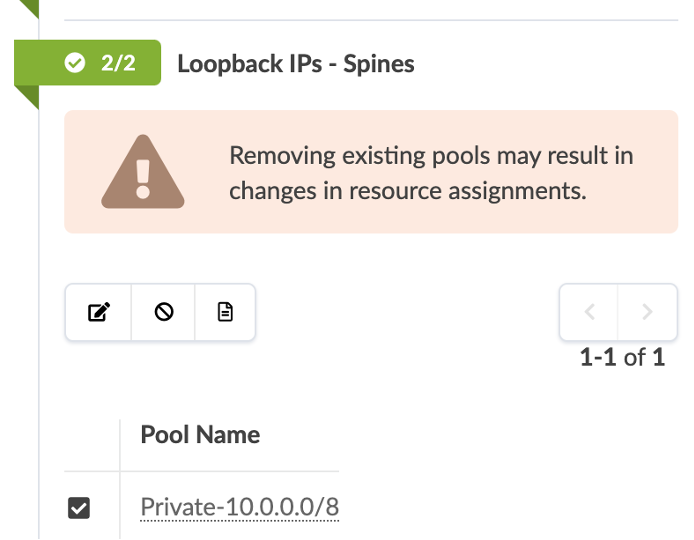This screenshot has width=694, height=540.
Task: Open the Private-10.0.0.0/8 pool link
Action: [x=240, y=508]
